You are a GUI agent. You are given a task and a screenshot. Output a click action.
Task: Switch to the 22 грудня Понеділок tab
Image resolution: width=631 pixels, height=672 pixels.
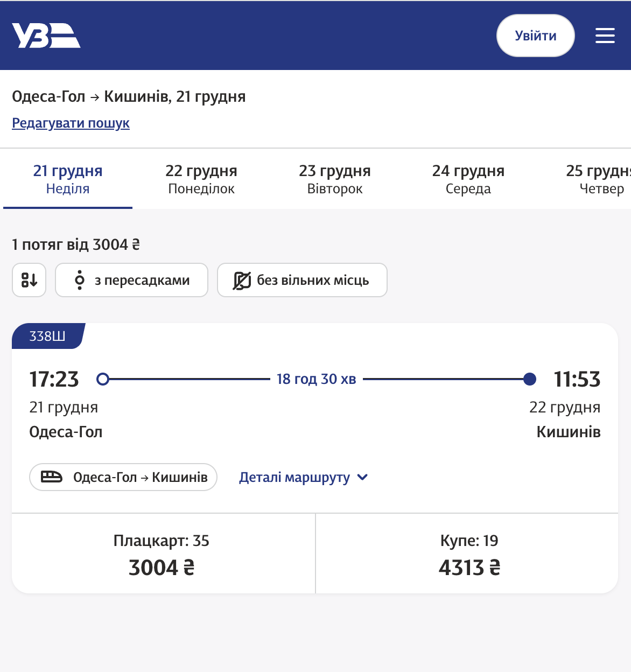(x=201, y=179)
